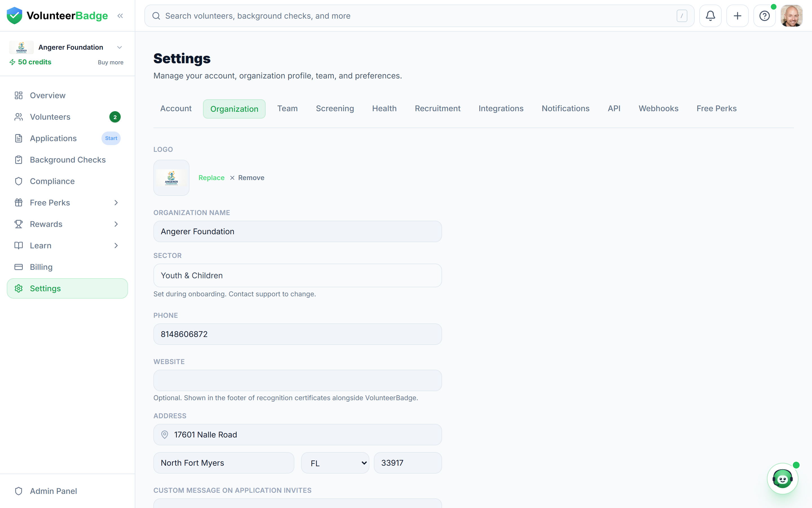812x508 pixels.
Task: Open the Integrations tab
Action: [x=501, y=109]
